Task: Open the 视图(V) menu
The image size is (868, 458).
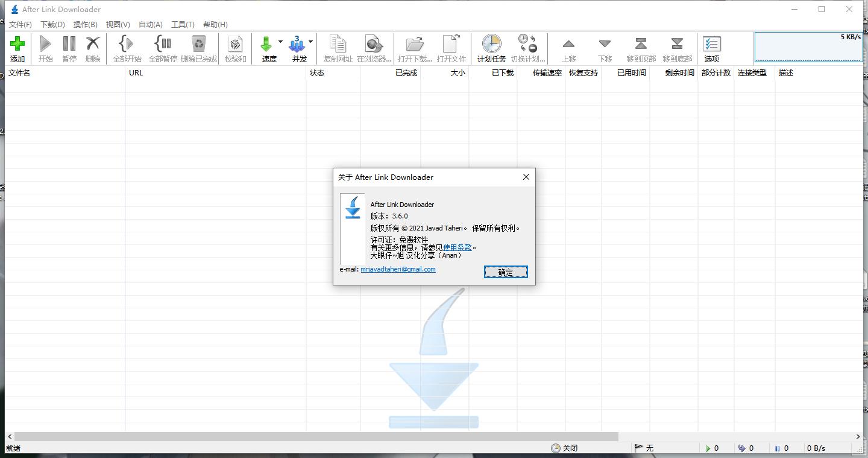Action: (118, 25)
